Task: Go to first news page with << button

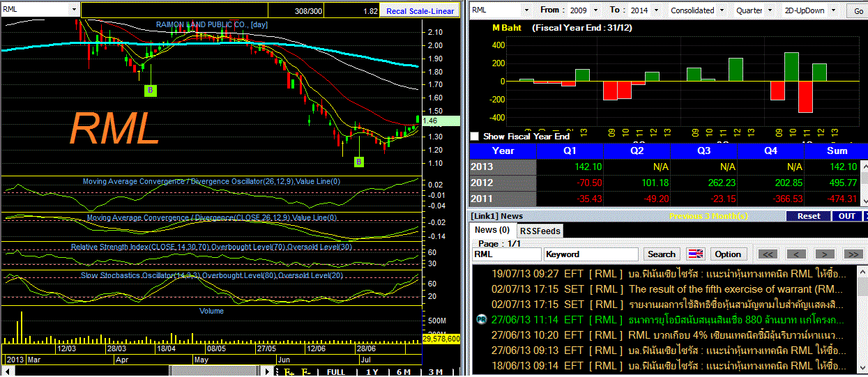Action: point(768,254)
